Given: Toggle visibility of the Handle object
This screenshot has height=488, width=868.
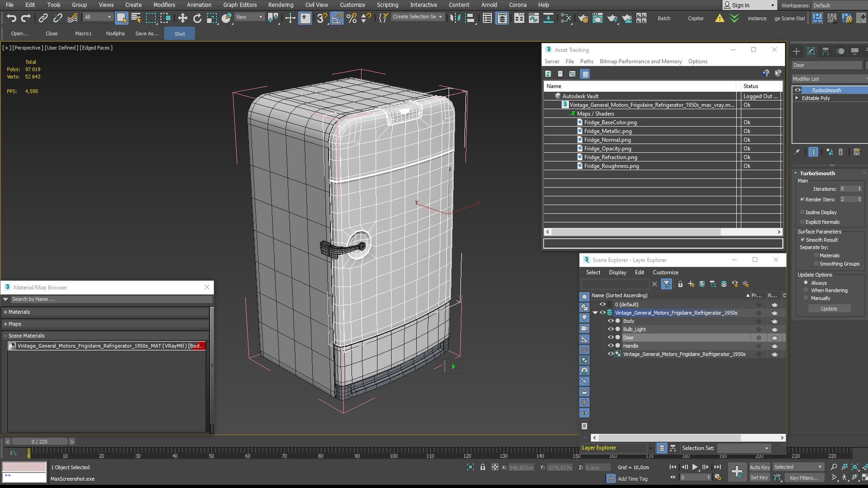Looking at the screenshot, I should (x=610, y=346).
